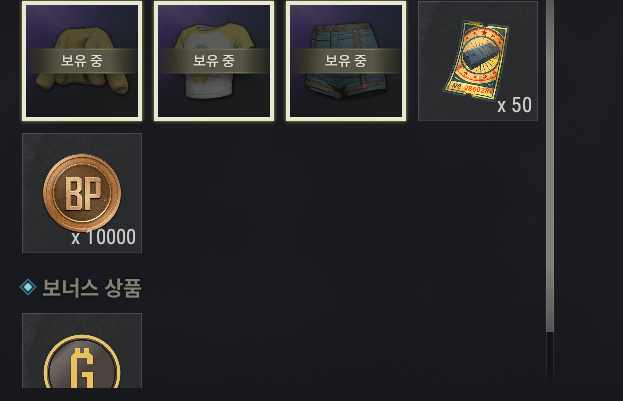Select the denim shorts item
623x401 pixels.
pyautogui.click(x=346, y=61)
